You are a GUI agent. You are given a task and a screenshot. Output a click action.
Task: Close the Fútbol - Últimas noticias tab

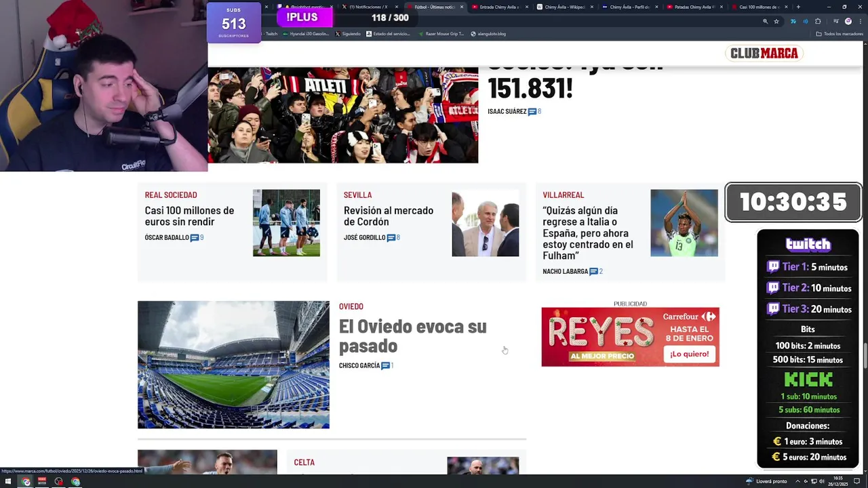point(462,7)
